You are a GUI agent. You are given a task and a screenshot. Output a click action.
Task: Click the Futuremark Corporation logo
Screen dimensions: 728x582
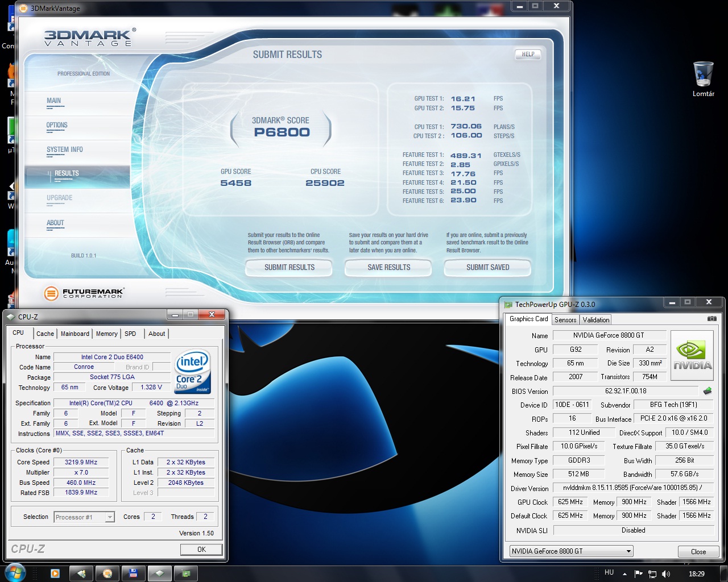84,293
